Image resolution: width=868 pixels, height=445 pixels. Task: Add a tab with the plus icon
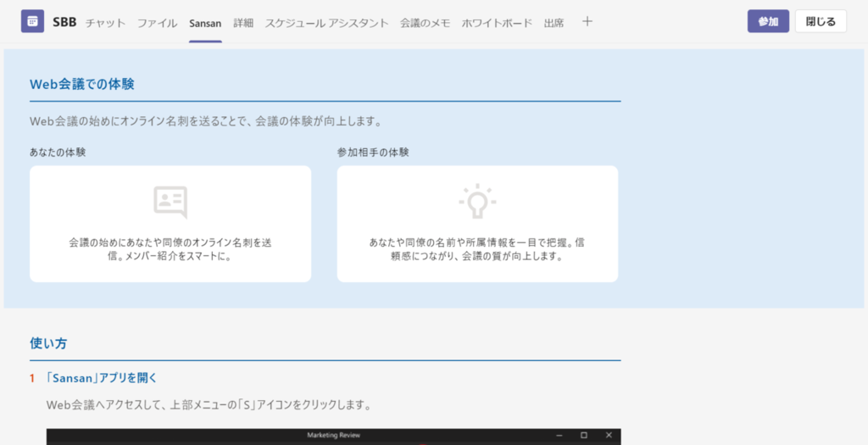tap(587, 21)
